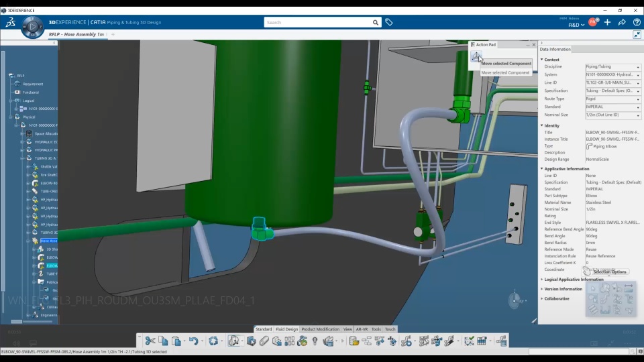Click the Undo arrow icon
The image size is (644, 362).
193,341
